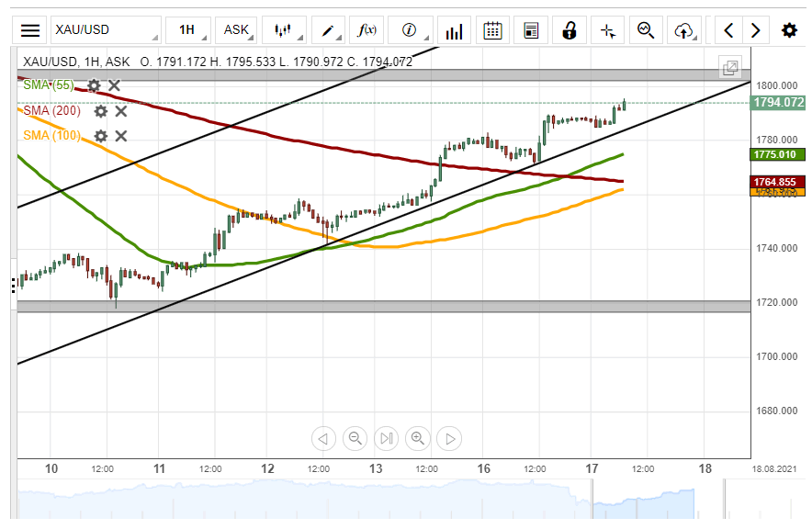The height and width of the screenshot is (529, 812).
Task: Click the 1680.000 price axis label
Action: click(777, 411)
